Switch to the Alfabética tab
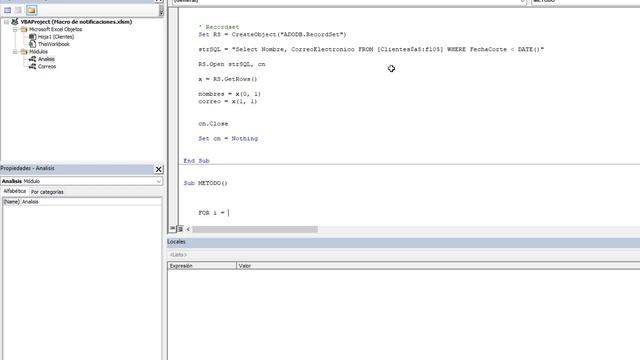640x360 pixels. [x=15, y=191]
